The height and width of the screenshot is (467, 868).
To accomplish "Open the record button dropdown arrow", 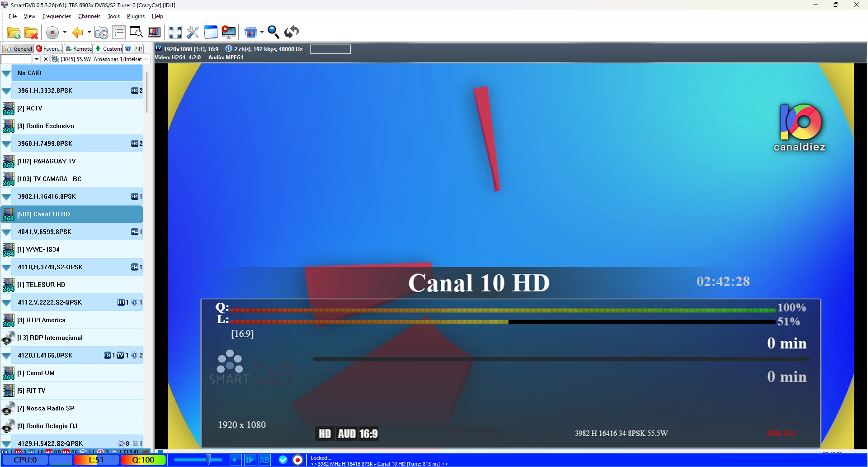I will (x=65, y=33).
